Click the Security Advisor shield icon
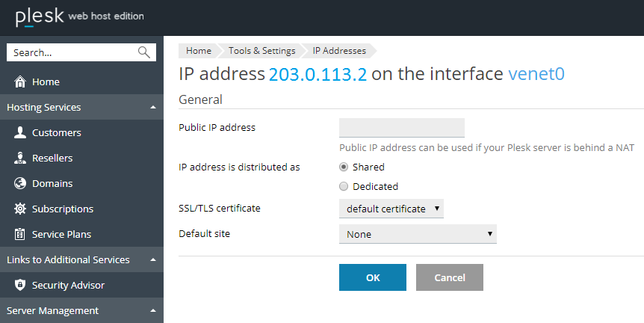644x323 pixels. pos(20,286)
